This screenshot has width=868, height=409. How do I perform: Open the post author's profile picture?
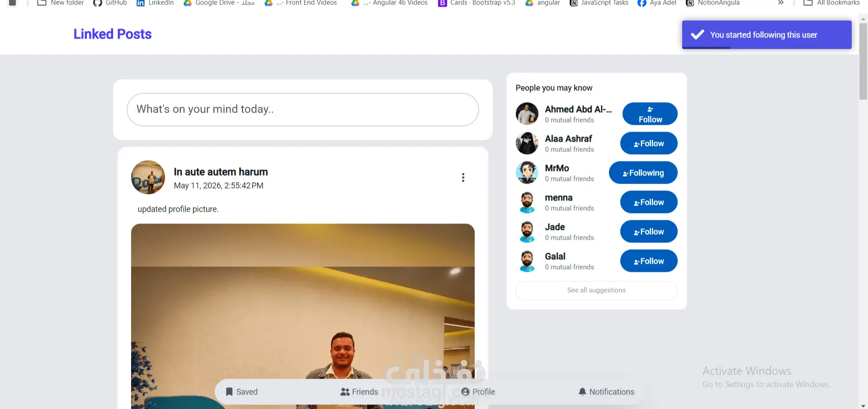pos(148,177)
